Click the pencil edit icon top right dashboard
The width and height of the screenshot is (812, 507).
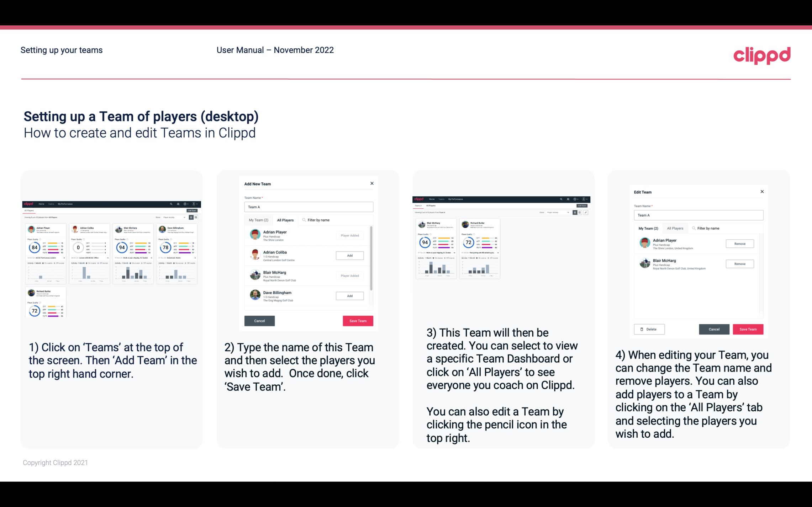[x=585, y=212]
